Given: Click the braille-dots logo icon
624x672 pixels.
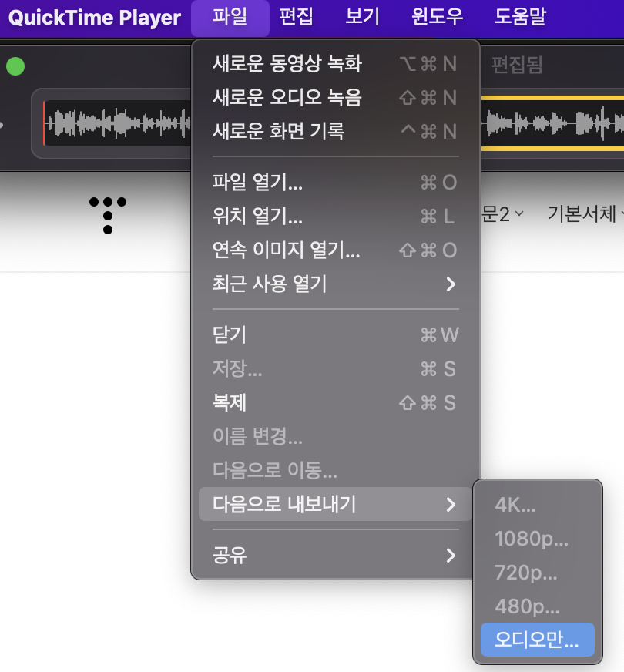Looking at the screenshot, I should point(108,215).
